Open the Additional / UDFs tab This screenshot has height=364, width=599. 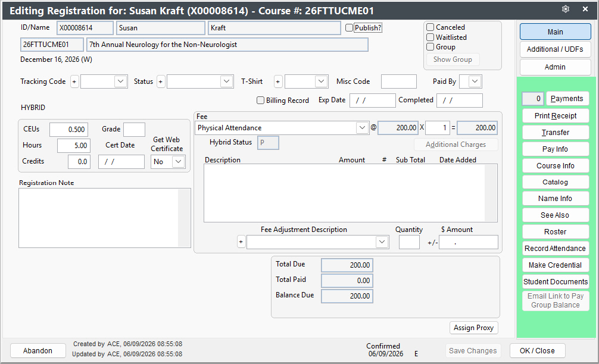click(555, 49)
